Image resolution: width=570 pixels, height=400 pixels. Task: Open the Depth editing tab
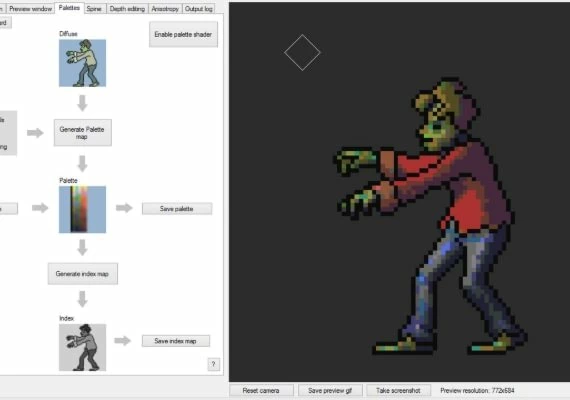[127, 9]
